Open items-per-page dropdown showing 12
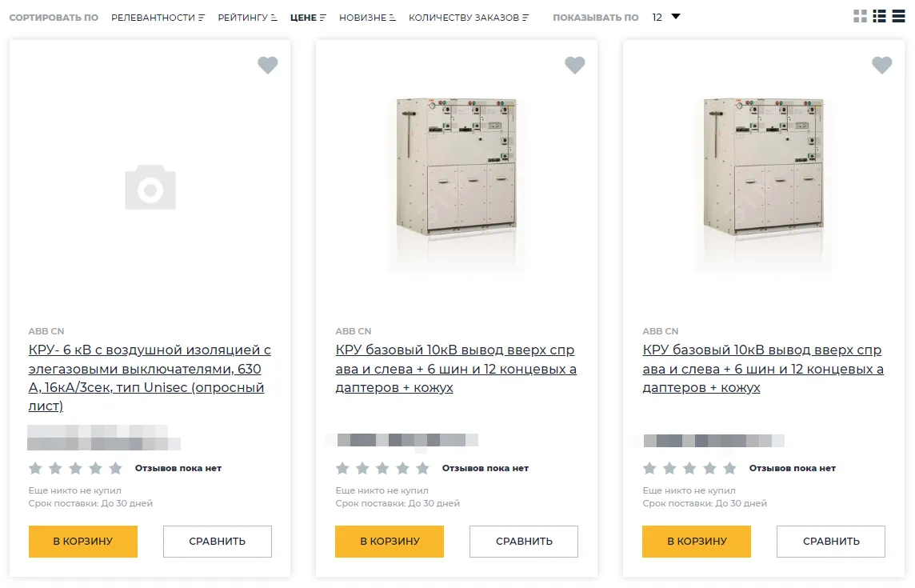The width and height of the screenshot is (915, 588). 665,17
